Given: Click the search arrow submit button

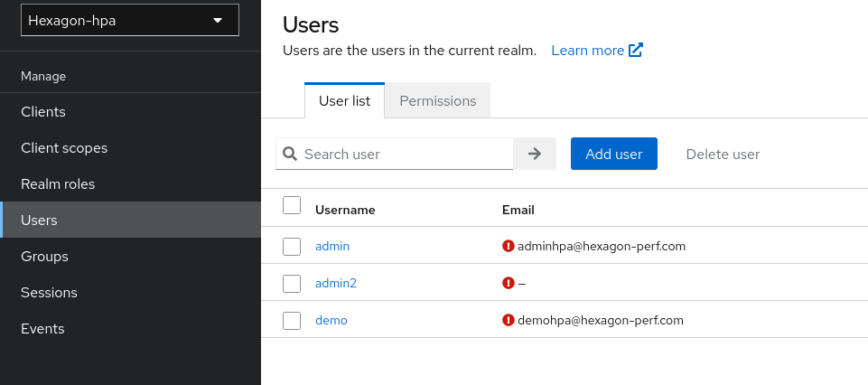Looking at the screenshot, I should tap(534, 154).
